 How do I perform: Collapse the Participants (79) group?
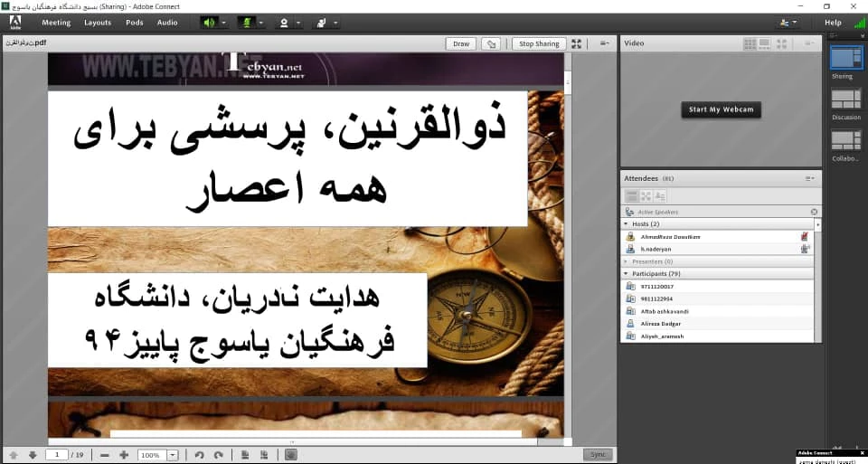(x=625, y=273)
